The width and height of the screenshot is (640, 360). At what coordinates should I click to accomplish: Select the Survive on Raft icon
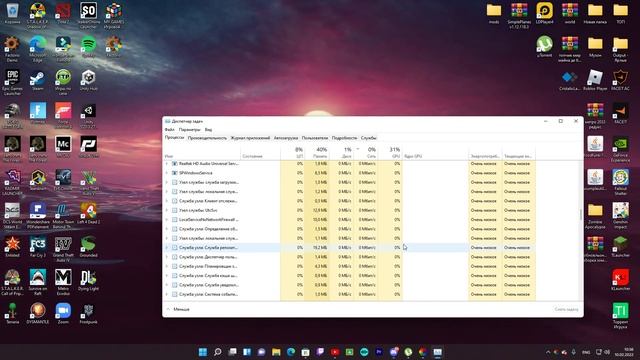coord(38,282)
